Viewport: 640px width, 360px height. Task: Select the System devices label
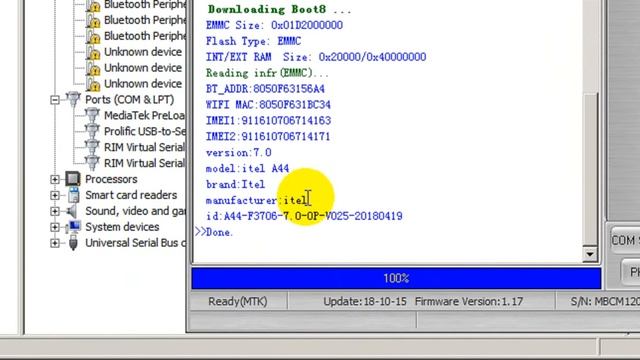click(122, 227)
